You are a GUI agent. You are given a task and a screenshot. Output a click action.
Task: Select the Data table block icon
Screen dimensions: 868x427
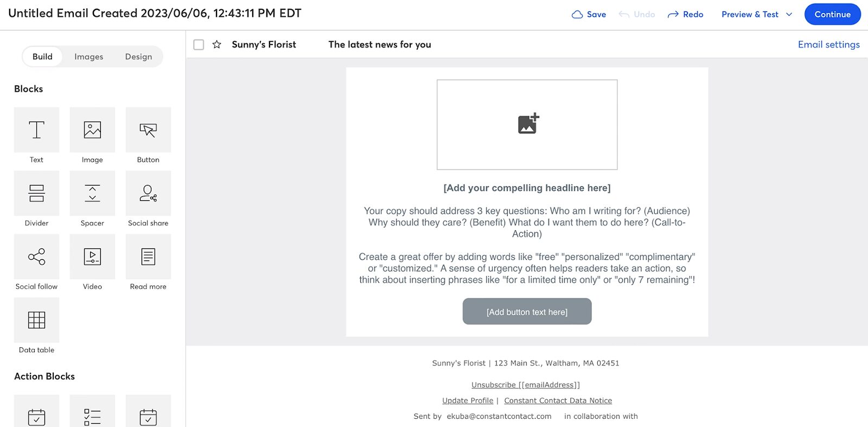pyautogui.click(x=36, y=321)
